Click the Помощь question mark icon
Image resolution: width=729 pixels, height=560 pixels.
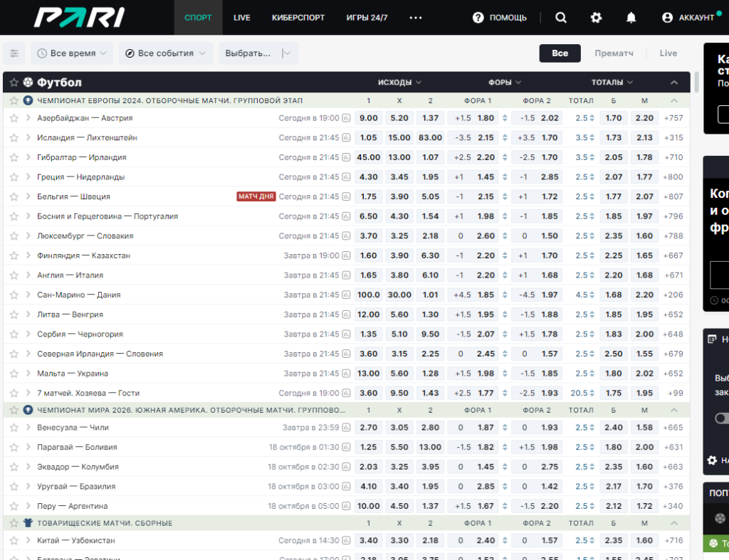[x=478, y=18]
